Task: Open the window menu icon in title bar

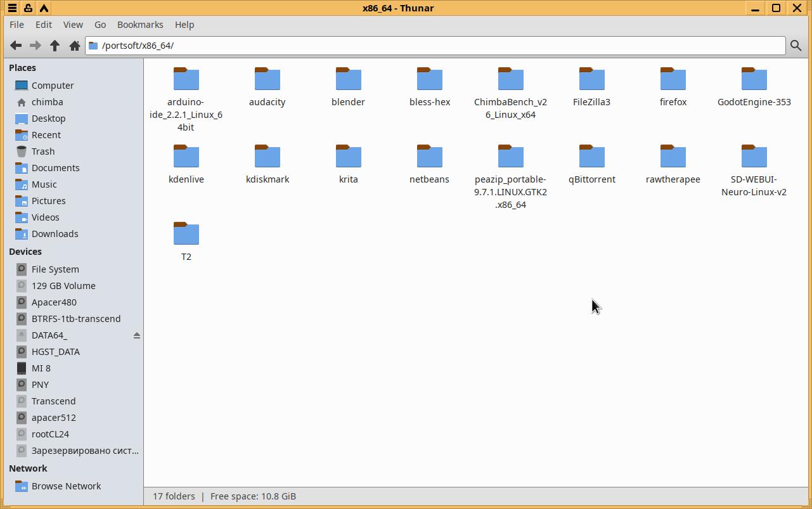Action: click(12, 8)
